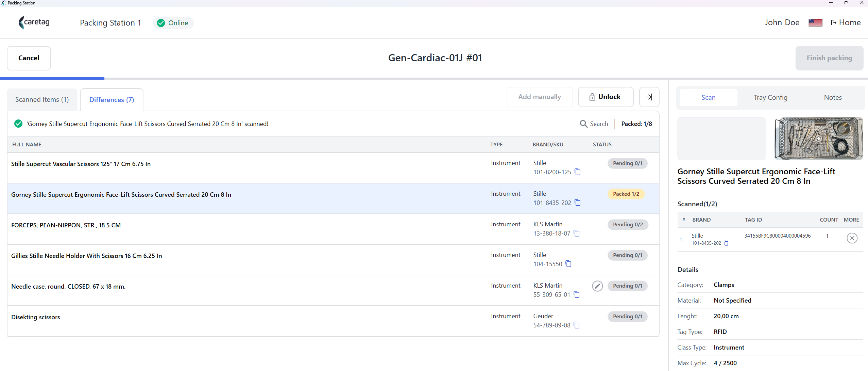Image resolution: width=868 pixels, height=371 pixels.
Task: Open the Notes tab
Action: click(833, 97)
